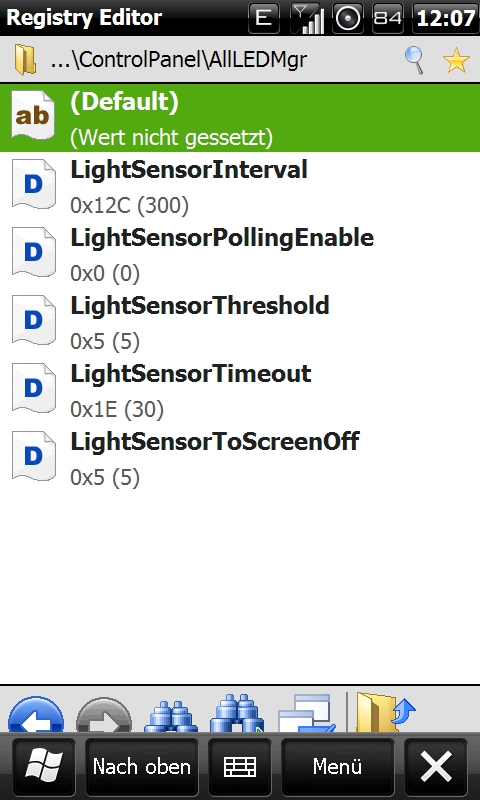Click the ControlPanel\AllLEDMgr path bar
The width and height of the screenshot is (480, 800).
179,60
